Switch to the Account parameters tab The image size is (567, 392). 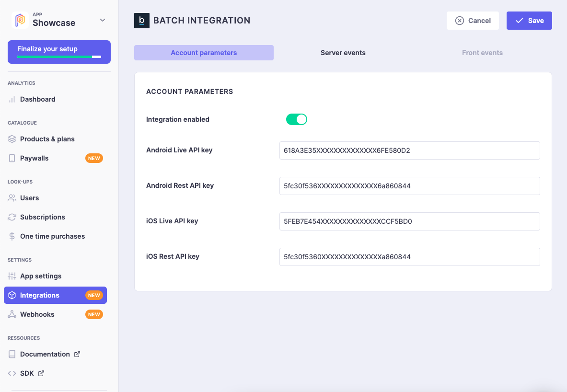click(x=204, y=53)
